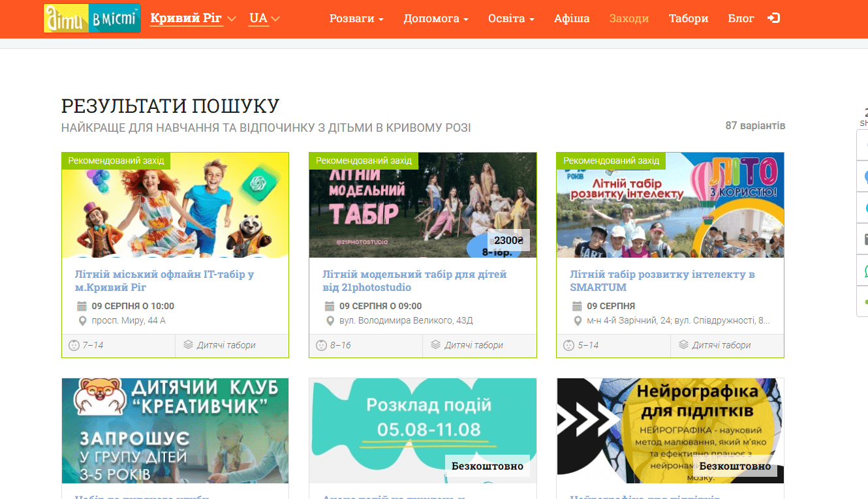This screenshot has width=868, height=499.
Task: Open Літній міський офлайн IT-табір link
Action: [x=164, y=280]
